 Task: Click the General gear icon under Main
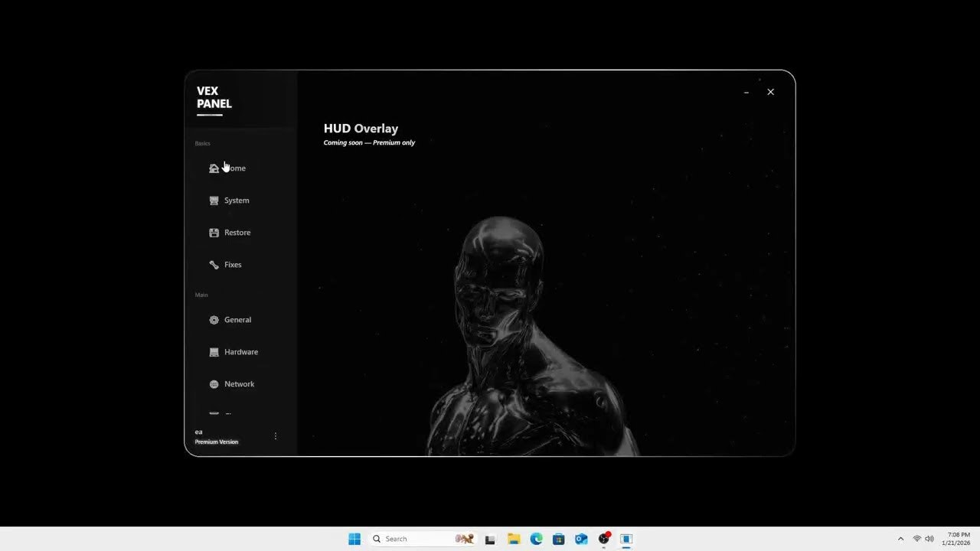pyautogui.click(x=214, y=319)
